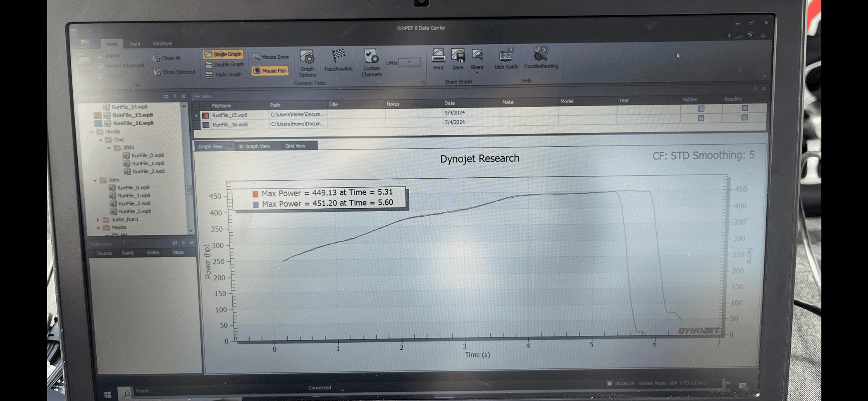Click the red color swatch for RunFile_15.wp8

[x=205, y=116]
